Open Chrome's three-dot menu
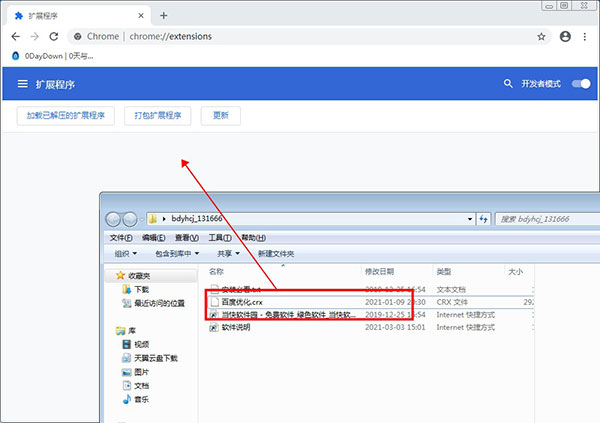Image resolution: width=600 pixels, height=423 pixels. [x=585, y=36]
